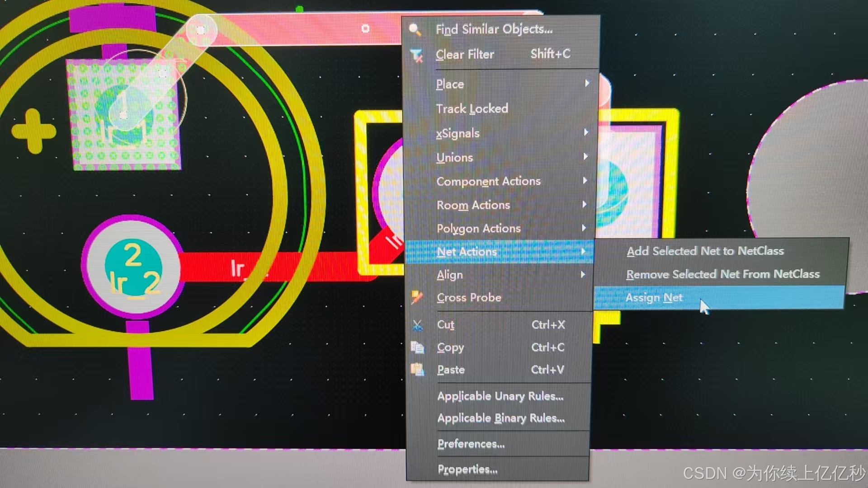Click the Cross Probe icon
The height and width of the screenshot is (488, 868).
click(417, 297)
